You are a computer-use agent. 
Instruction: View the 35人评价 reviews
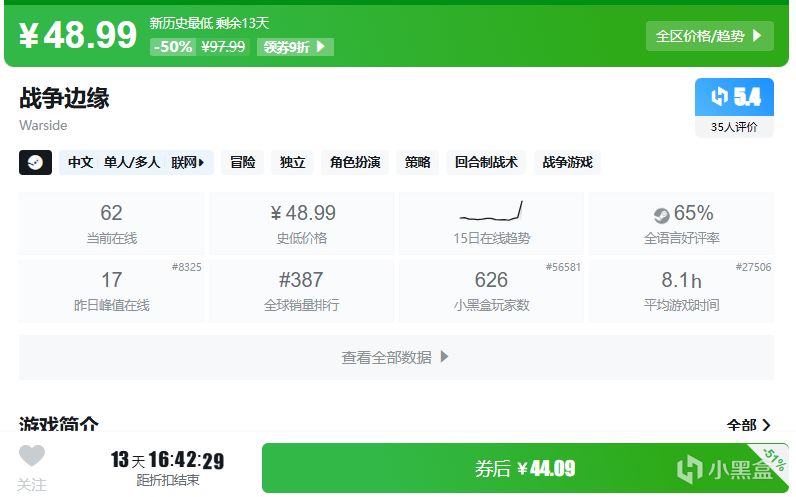point(734,127)
